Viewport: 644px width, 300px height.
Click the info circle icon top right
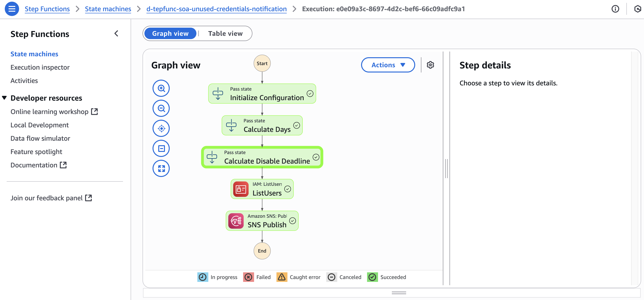(615, 9)
